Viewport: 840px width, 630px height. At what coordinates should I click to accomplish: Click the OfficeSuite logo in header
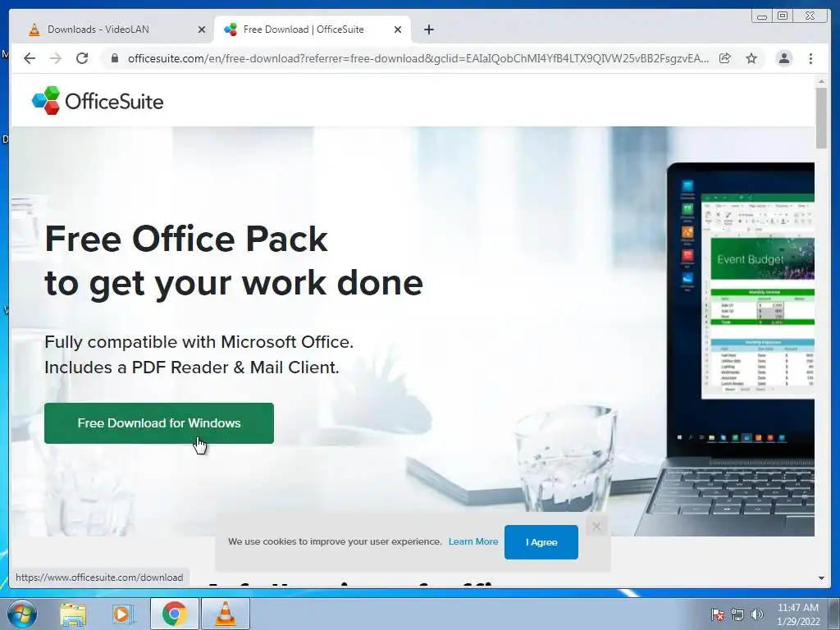click(x=98, y=101)
